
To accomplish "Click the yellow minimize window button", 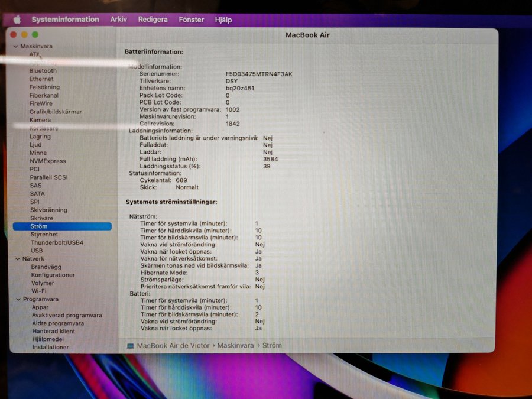I will click(24, 35).
